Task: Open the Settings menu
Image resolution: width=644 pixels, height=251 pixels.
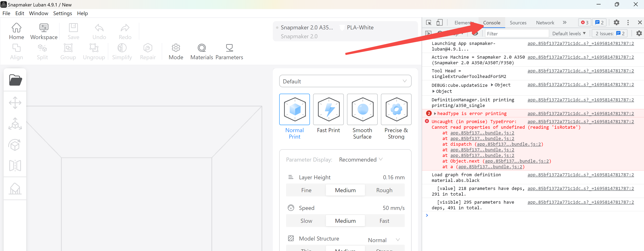Action: pos(63,13)
